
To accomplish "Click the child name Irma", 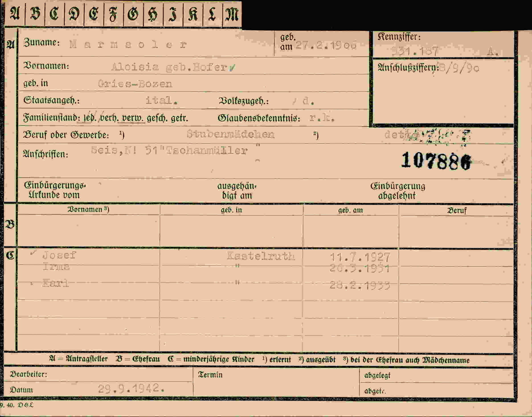I will (x=56, y=266).
